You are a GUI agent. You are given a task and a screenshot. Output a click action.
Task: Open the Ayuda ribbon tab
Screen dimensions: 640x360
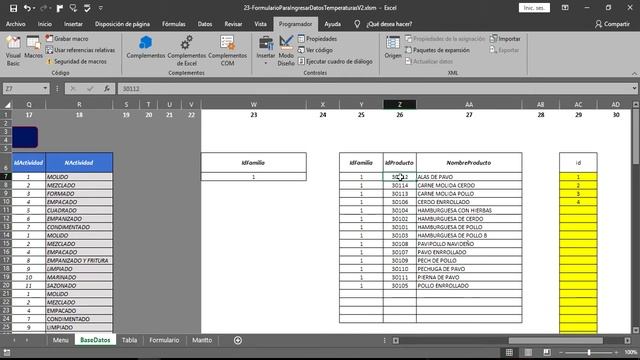coord(332,24)
